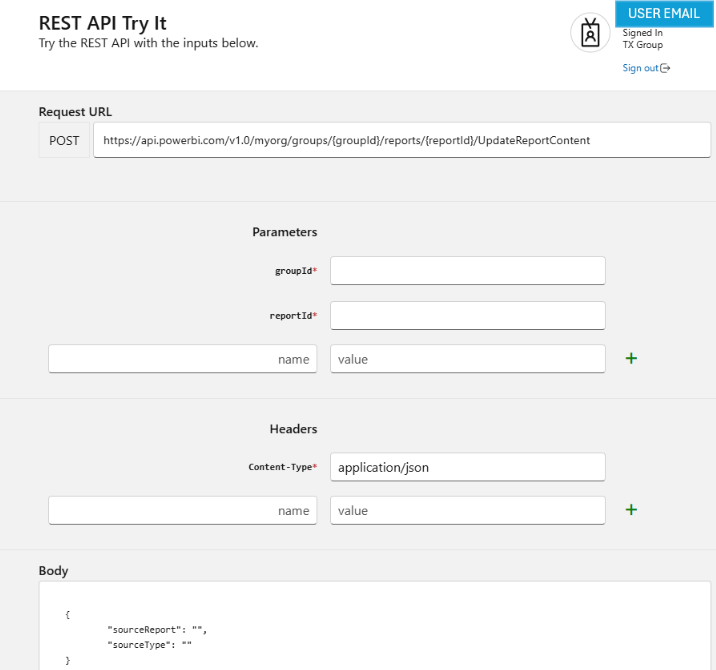Viewport: 716px width, 670px height.
Task: Focus the Request URL text field
Action: pos(402,141)
